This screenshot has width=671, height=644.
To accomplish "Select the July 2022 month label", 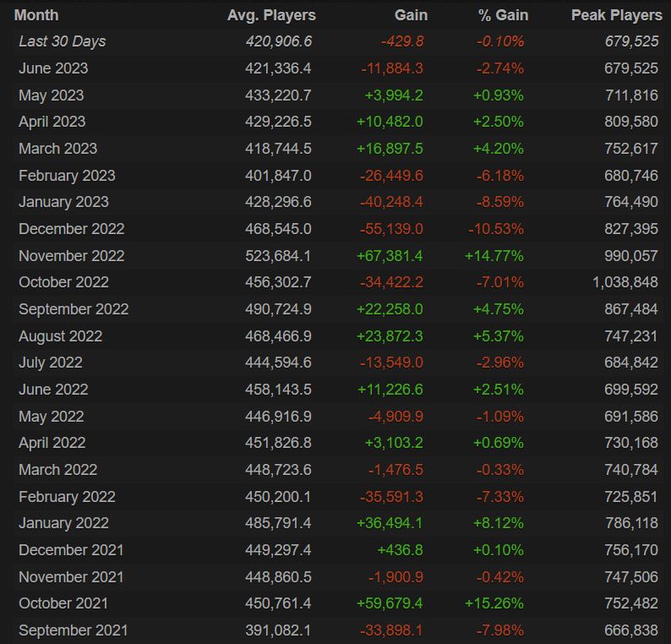I will [x=51, y=363].
